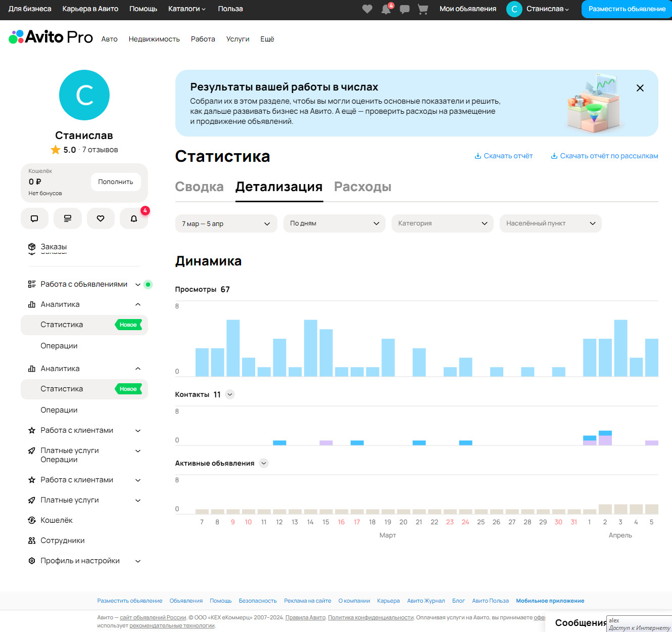The width and height of the screenshot is (672, 632).
Task: Select the Детализация tab
Action: point(279,187)
